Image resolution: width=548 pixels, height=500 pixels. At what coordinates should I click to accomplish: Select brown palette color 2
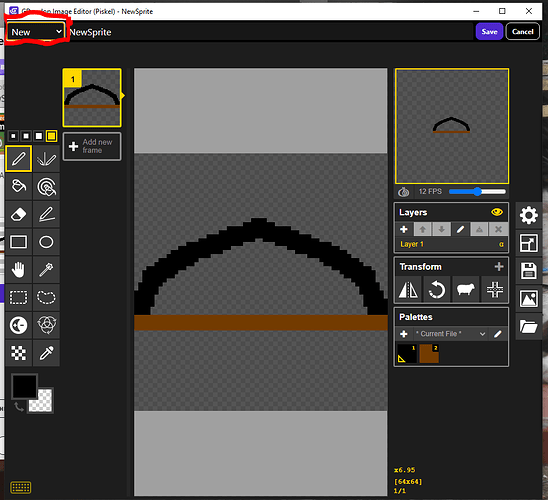[x=429, y=354]
